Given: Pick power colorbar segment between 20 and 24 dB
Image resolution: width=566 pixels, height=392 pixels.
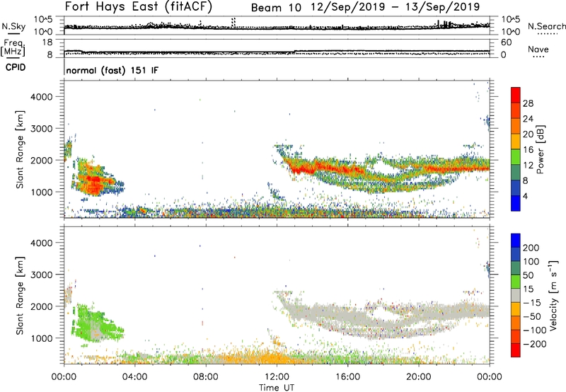Looking at the screenshot, I should [516, 126].
